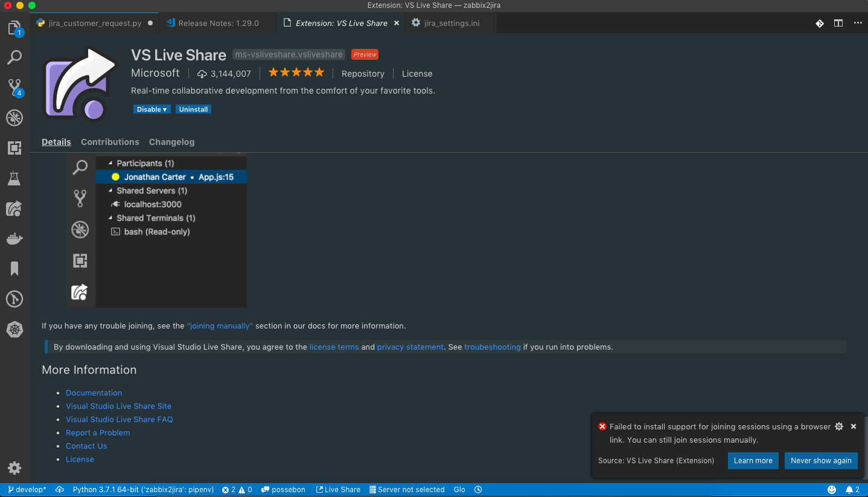The width and height of the screenshot is (868, 497).
Task: Open the troubleshooting link
Action: coord(493,347)
